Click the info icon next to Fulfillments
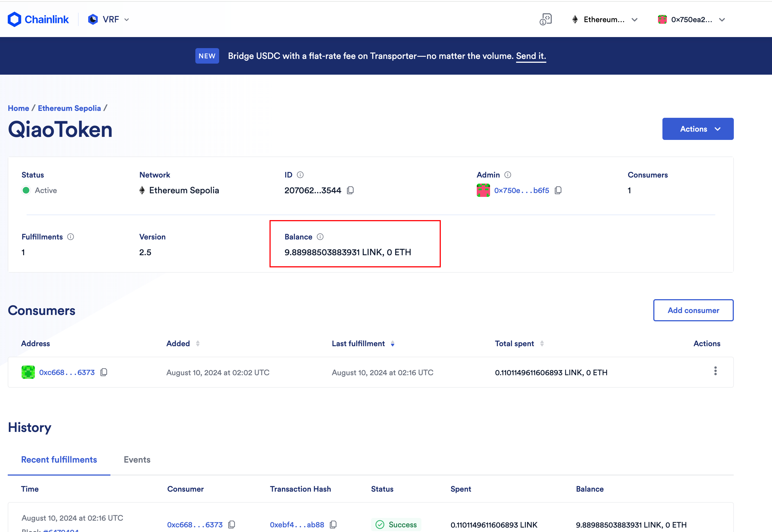Image resolution: width=772 pixels, height=532 pixels. 71,237
